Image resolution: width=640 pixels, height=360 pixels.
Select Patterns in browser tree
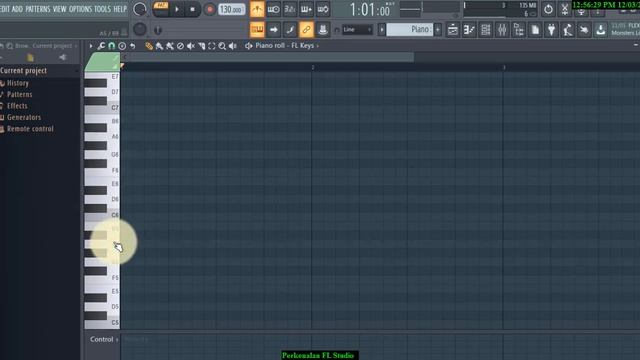[x=20, y=94]
